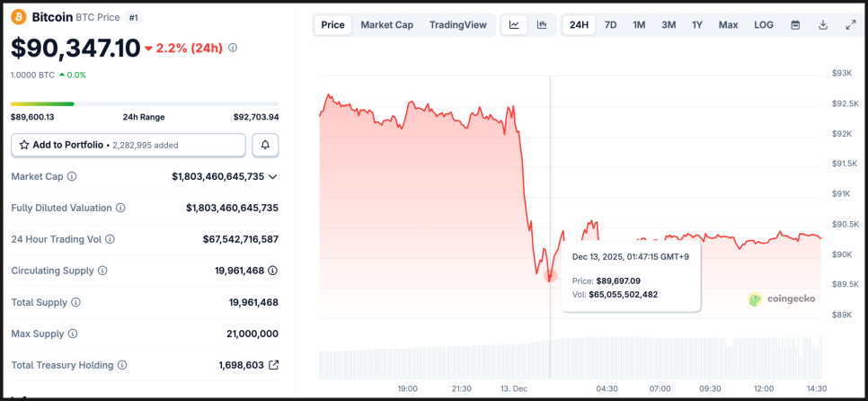The image size is (868, 401).
Task: Toggle LOG scale on chart
Action: pyautogui.click(x=764, y=25)
